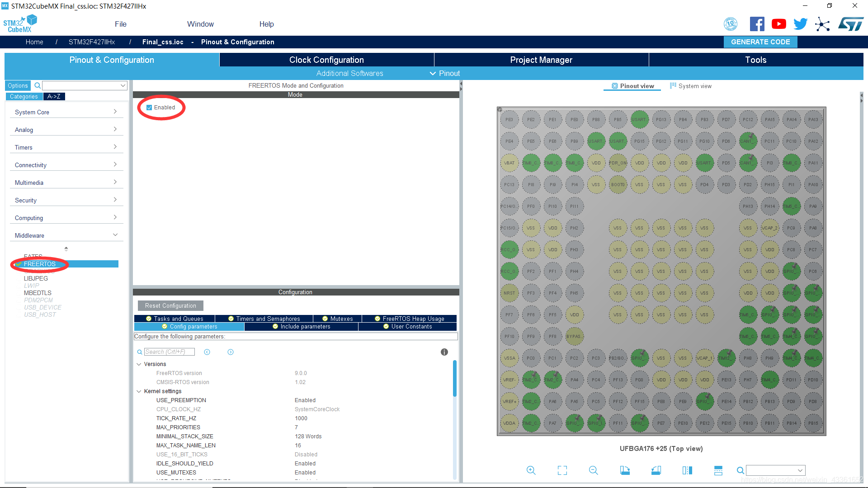
Task: Fit the chip to the pinout window
Action: tap(562, 470)
